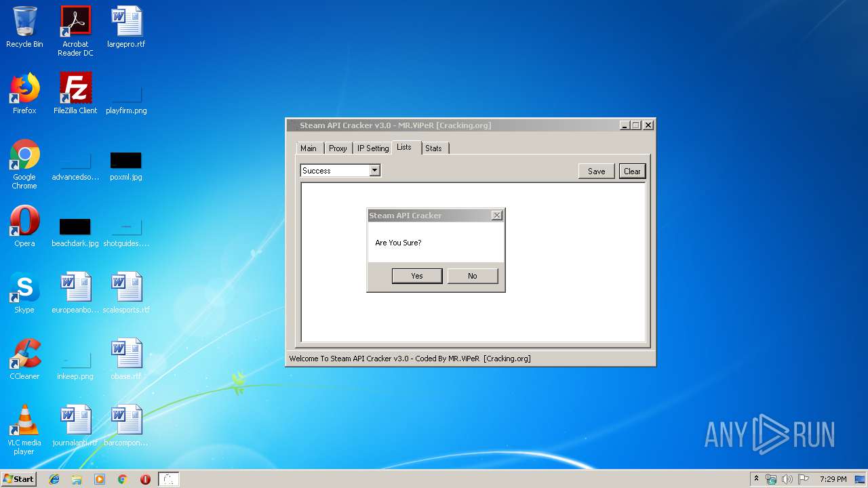Expand the Success list dropdown

(374, 171)
